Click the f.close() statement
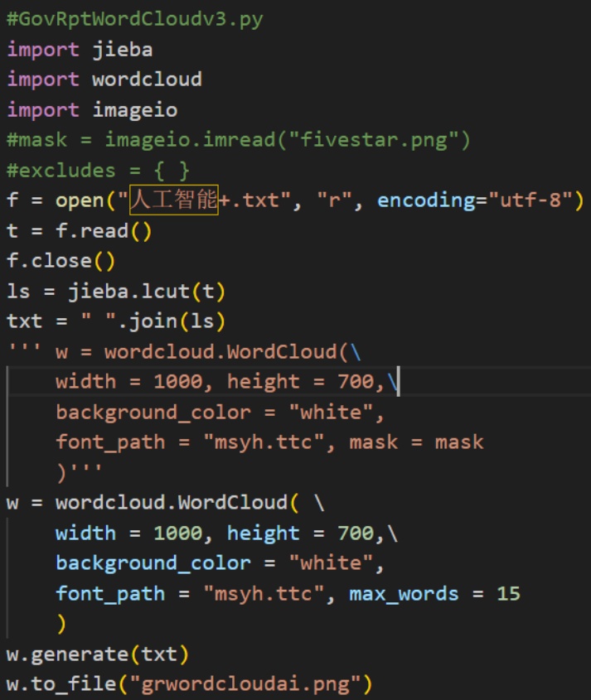 61,261
